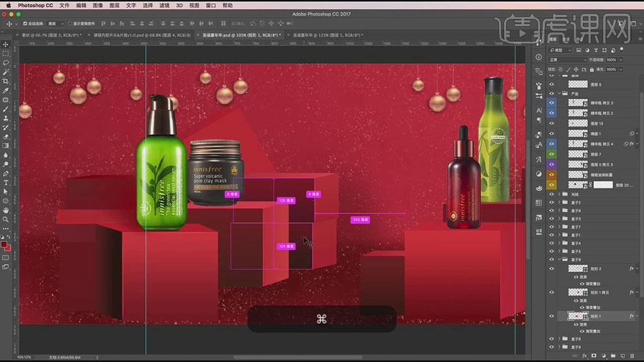Expand the 盒子3 group

[x=559, y=219]
